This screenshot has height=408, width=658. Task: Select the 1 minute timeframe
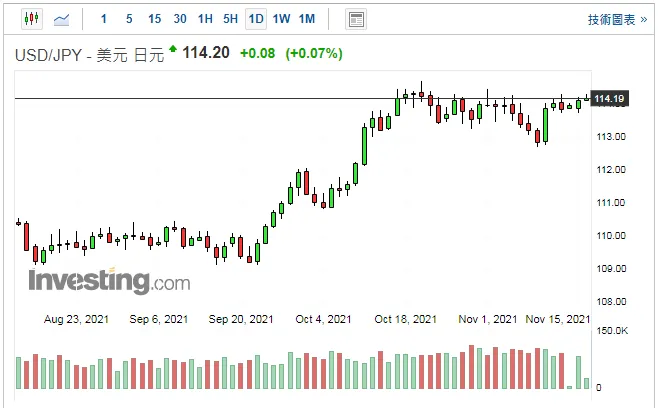104,19
